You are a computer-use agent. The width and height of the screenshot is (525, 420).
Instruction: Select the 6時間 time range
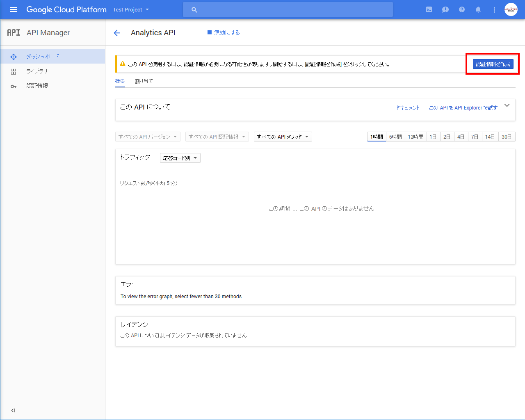point(395,137)
